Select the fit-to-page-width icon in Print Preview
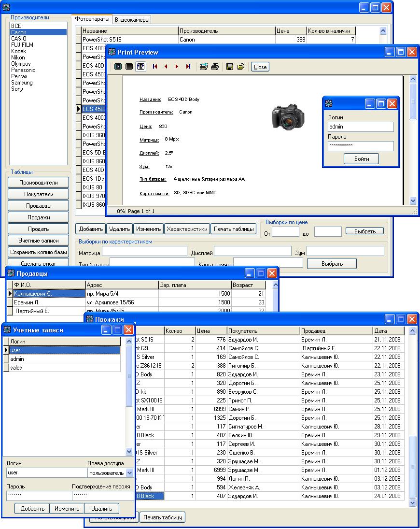Image resolution: width=420 pixels, height=529 pixels. tap(140, 67)
